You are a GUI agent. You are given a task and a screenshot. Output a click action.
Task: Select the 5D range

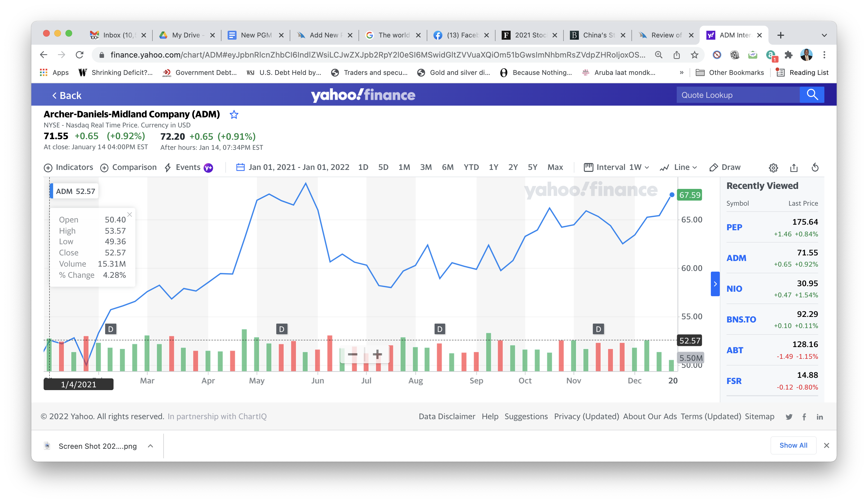383,167
